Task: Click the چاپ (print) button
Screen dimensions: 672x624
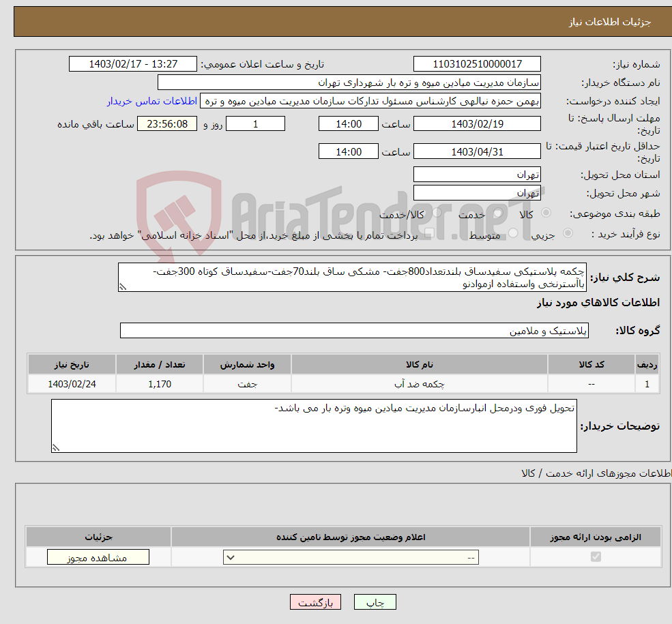Action: 375,602
